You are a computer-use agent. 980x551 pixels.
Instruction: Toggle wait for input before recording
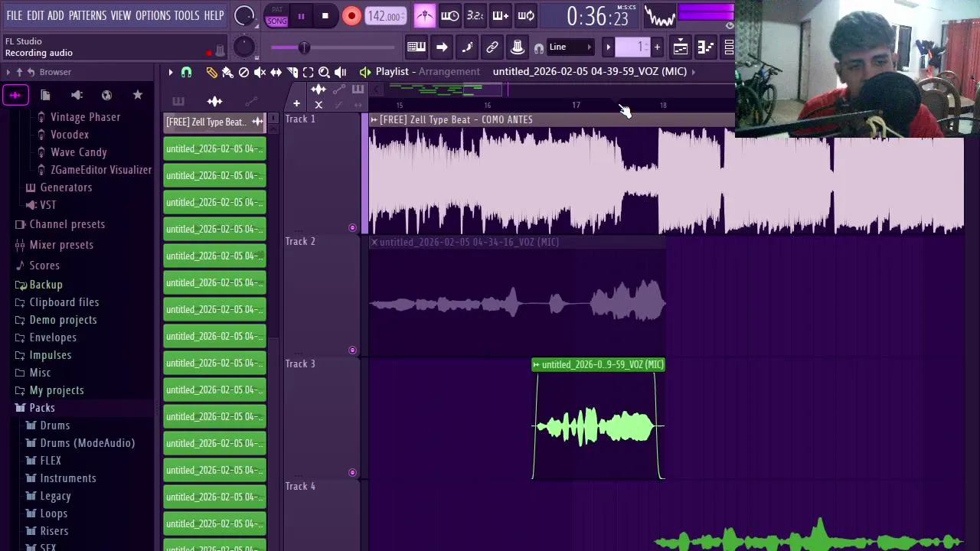tap(450, 16)
